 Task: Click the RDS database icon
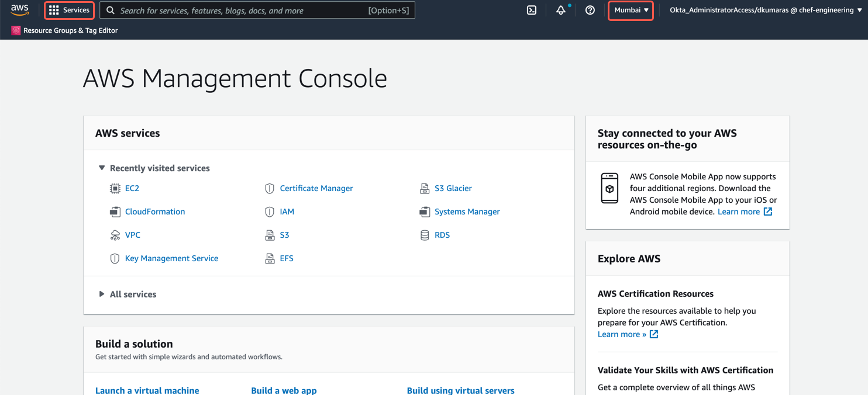click(425, 235)
